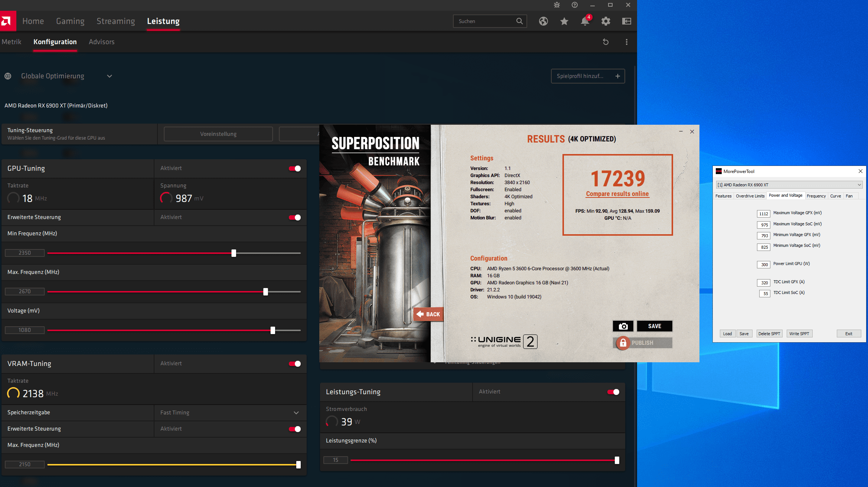Click the BACK arrow in Superposition
The height and width of the screenshot is (487, 868).
[428, 314]
